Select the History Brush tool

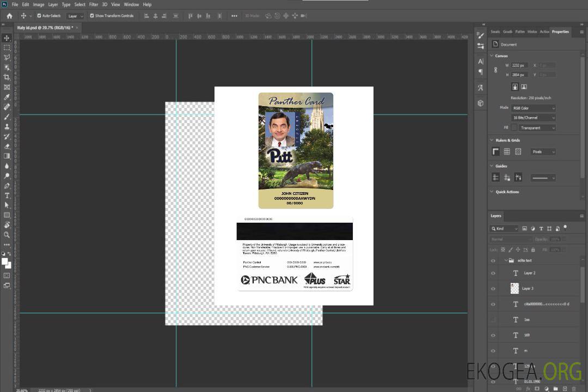(x=7, y=137)
